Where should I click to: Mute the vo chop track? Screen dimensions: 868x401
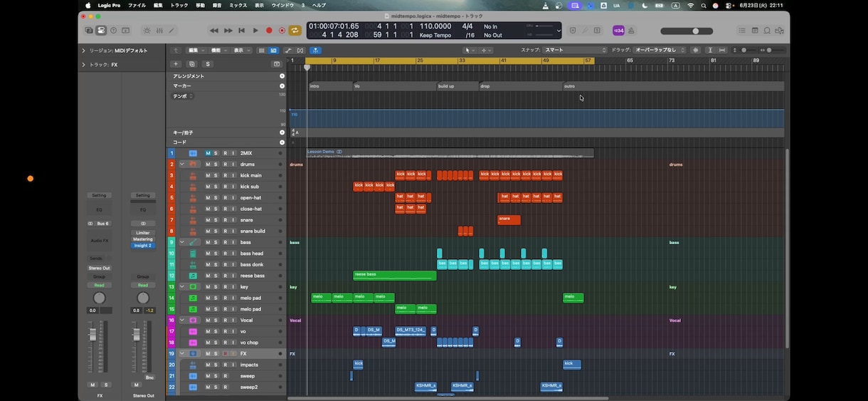coord(208,343)
